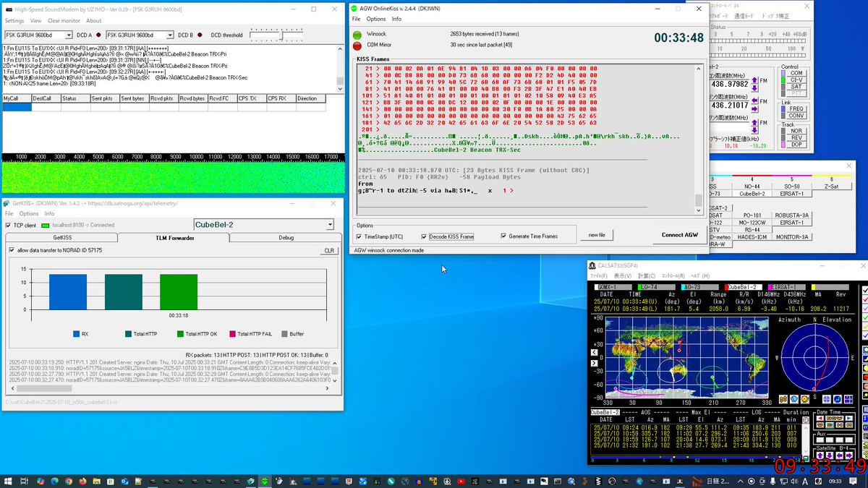Screen dimensions: 868x488
Task: Open Info menu in AGW OnlineKiss
Action: click(x=397, y=19)
